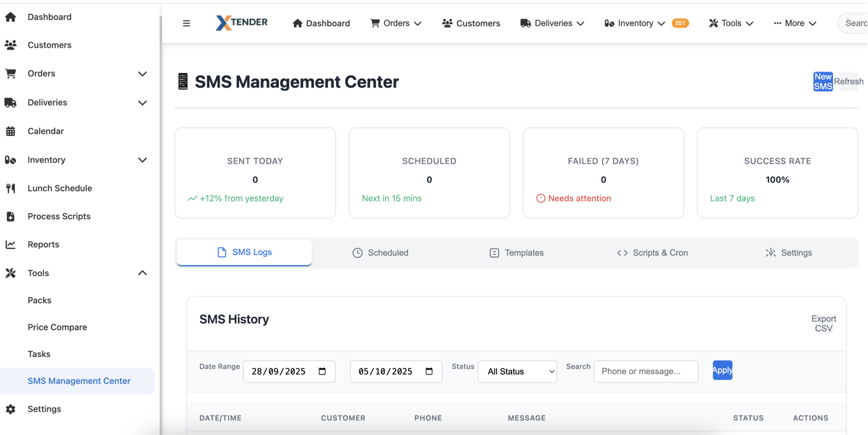868x435 pixels.
Task: Click the New SMS button
Action: point(823,81)
